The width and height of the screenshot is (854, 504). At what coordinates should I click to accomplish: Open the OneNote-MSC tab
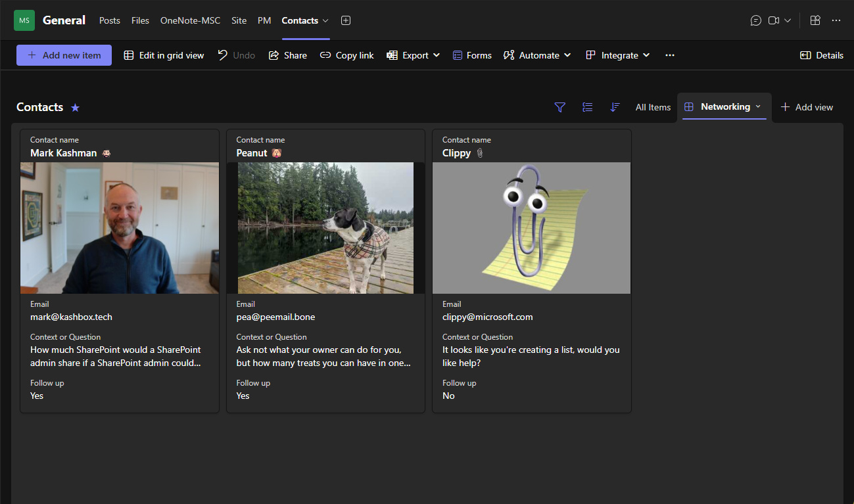pyautogui.click(x=190, y=20)
